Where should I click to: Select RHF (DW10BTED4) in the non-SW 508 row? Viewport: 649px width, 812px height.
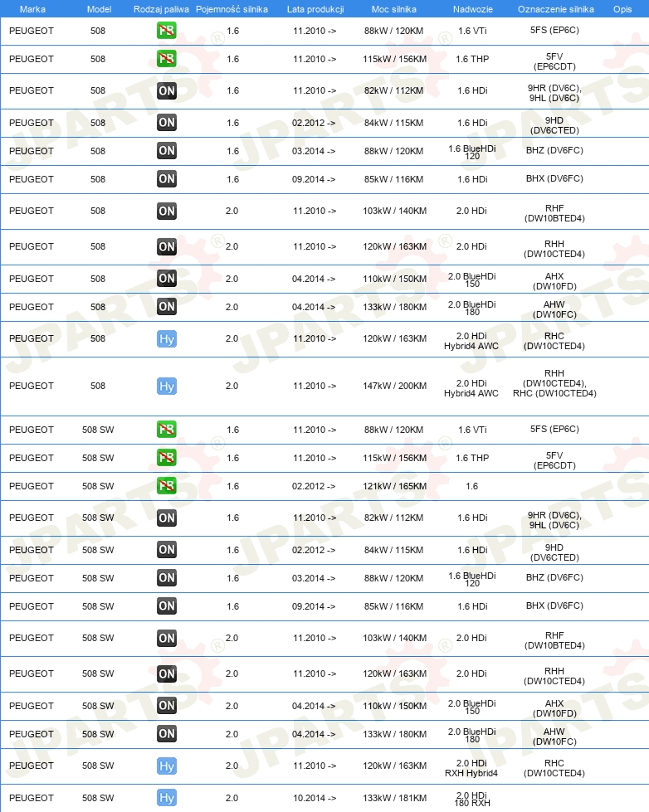pyautogui.click(x=554, y=213)
